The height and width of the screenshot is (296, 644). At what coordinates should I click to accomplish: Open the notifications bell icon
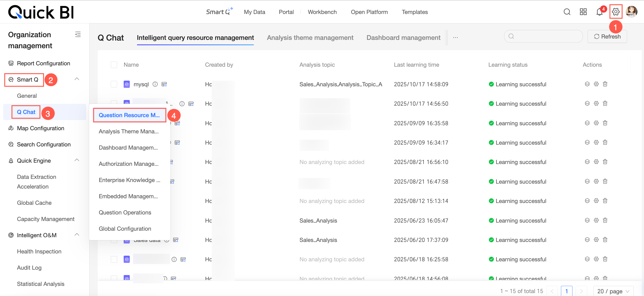(x=599, y=12)
